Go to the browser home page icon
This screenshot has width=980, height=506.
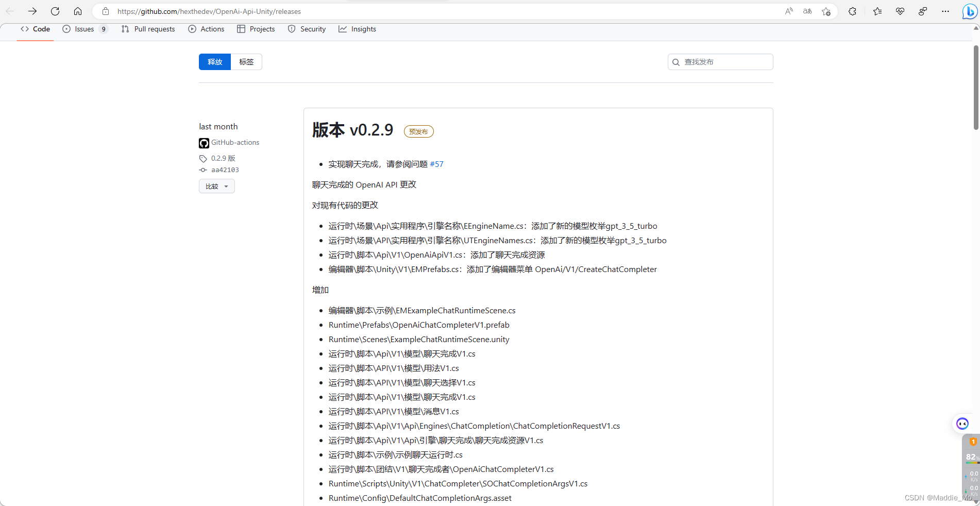[x=78, y=11]
